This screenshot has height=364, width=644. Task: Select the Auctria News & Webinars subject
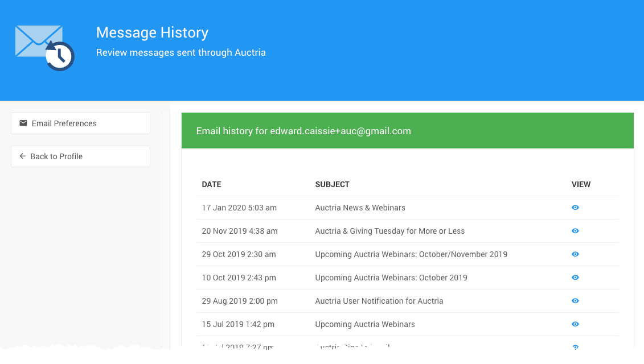point(360,208)
